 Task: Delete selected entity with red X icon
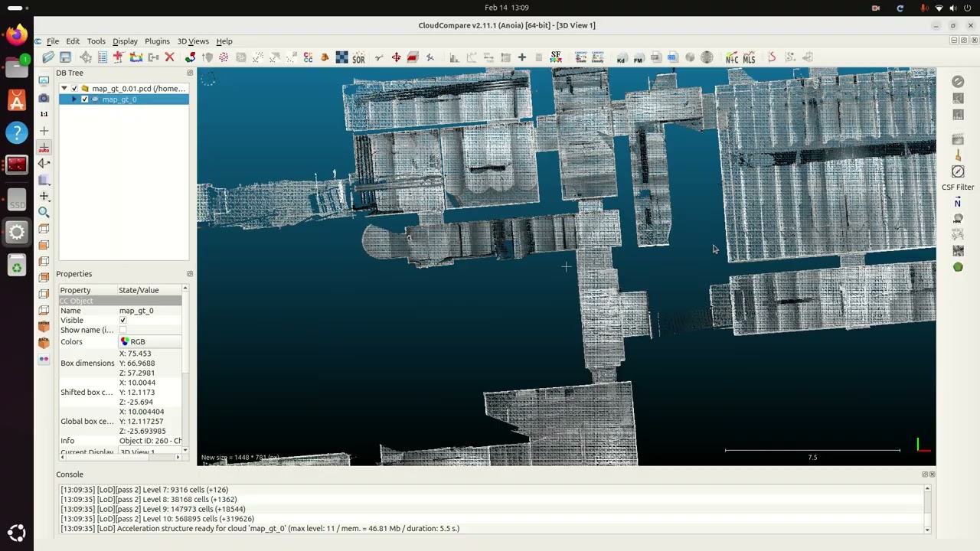pyautogui.click(x=170, y=57)
